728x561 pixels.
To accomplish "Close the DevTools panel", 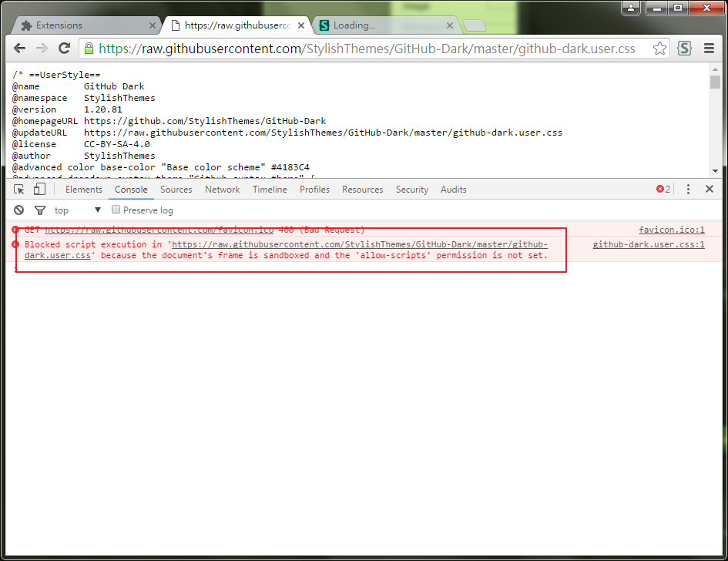I will coord(710,189).
